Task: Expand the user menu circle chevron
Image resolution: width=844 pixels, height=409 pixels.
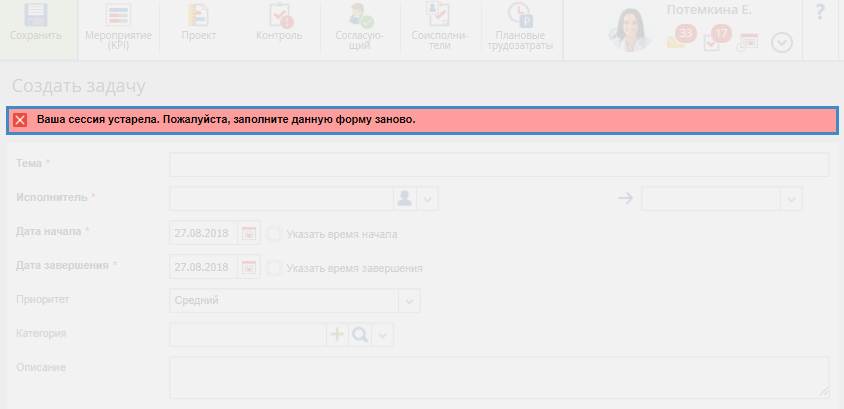Action: (782, 43)
